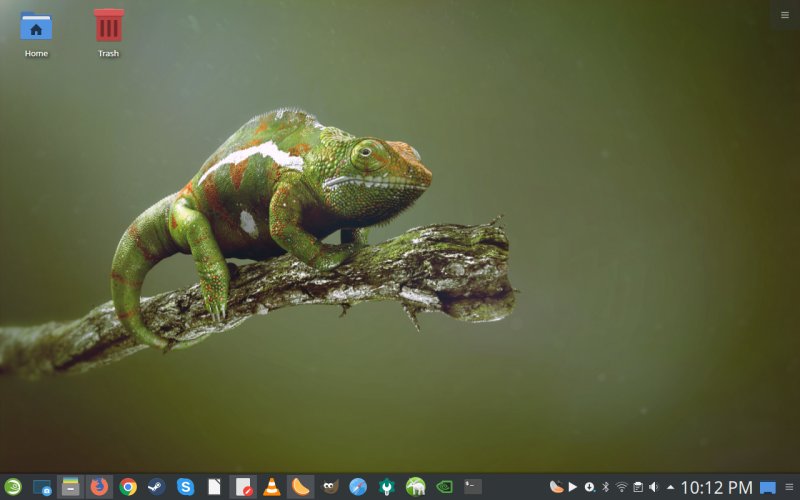Open the terminal from the taskbar
Screen dimensions: 800x500
pos(472,487)
